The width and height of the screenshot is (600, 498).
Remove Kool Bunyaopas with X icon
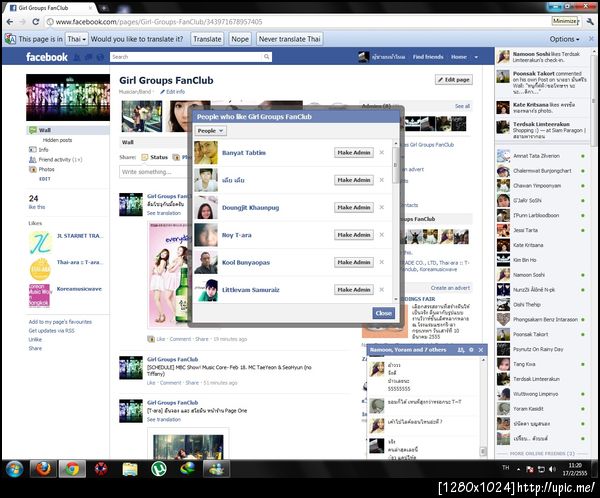382,262
